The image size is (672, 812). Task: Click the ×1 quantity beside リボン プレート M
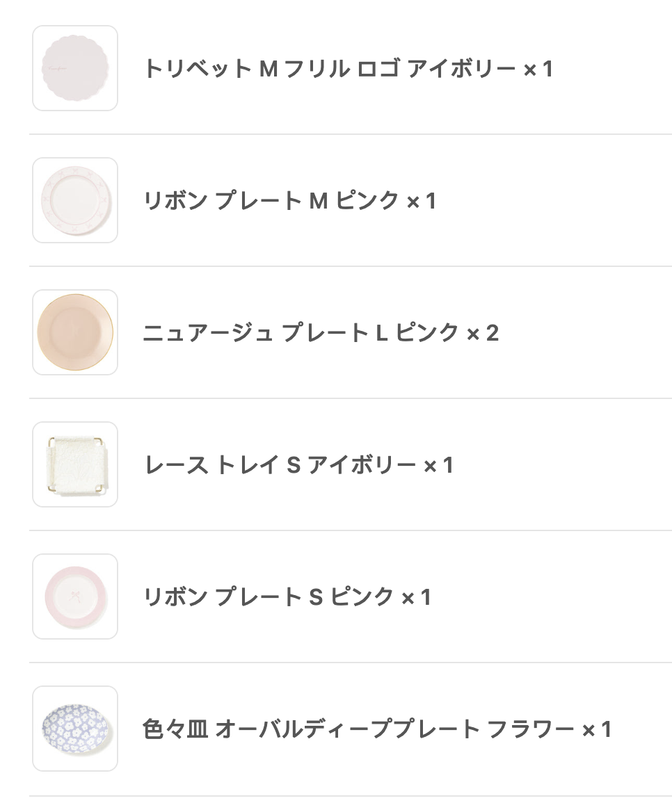tap(422, 201)
